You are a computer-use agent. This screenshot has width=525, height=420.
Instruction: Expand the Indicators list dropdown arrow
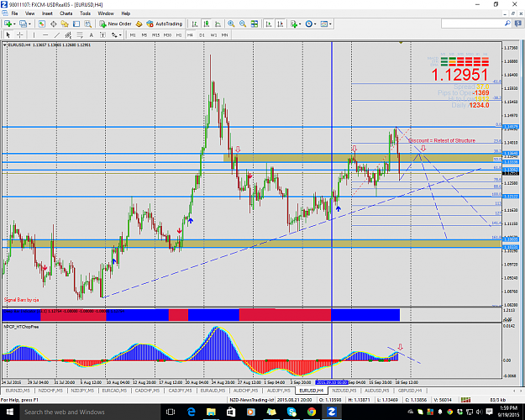[300, 24]
